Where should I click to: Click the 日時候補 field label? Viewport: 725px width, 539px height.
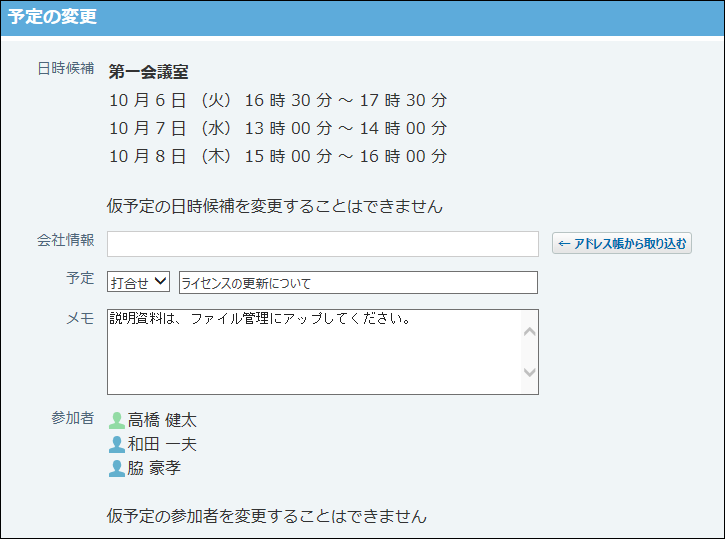tap(66, 68)
